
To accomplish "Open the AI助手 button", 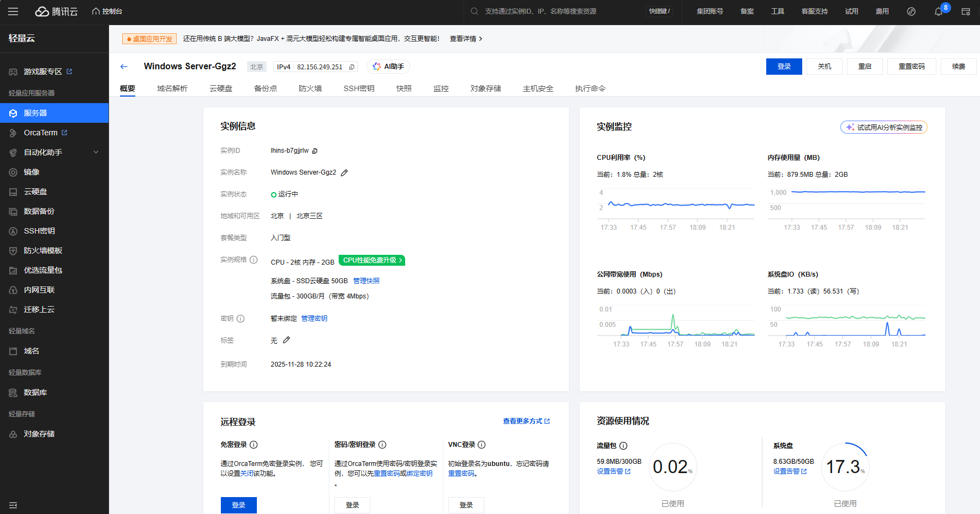I will tap(388, 67).
